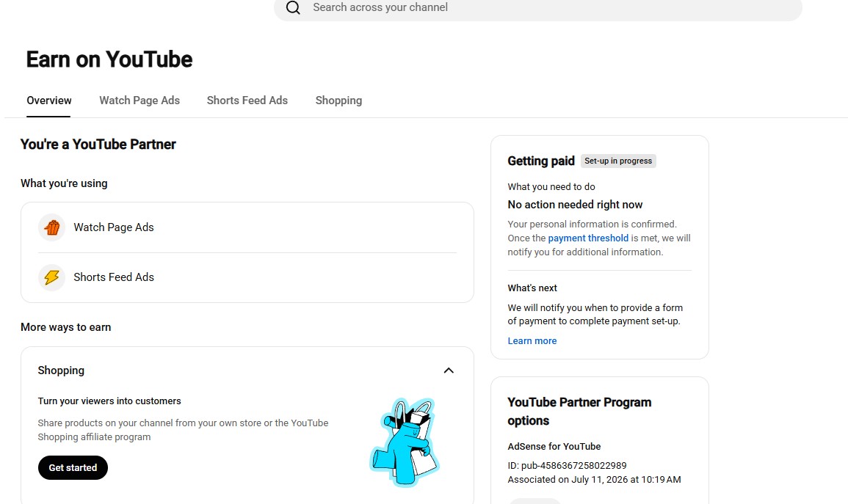The height and width of the screenshot is (504, 848).
Task: Click the Shopping section header
Action: [x=61, y=370]
